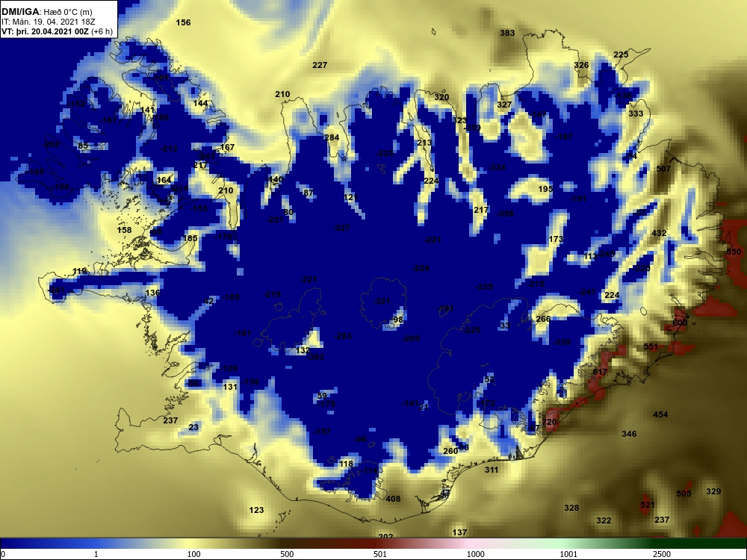Click the map value '720'
The width and height of the screenshot is (747, 560).
(549, 422)
